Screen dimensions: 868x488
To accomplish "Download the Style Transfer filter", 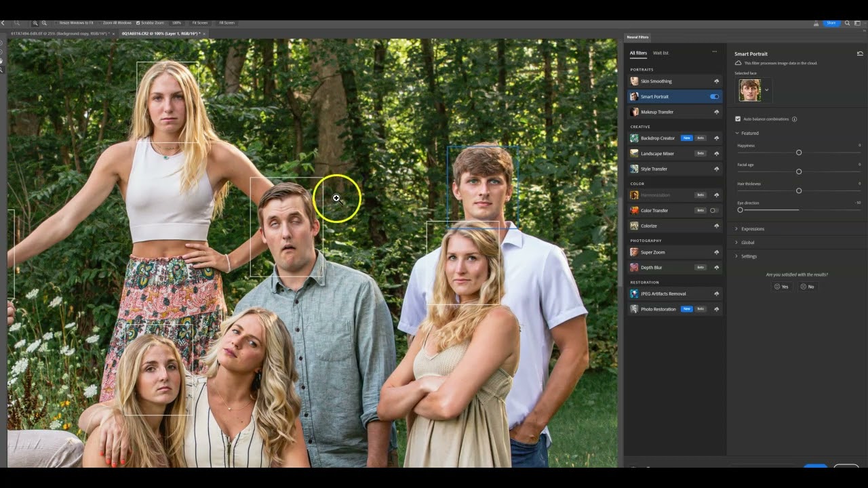I will pyautogui.click(x=716, y=169).
